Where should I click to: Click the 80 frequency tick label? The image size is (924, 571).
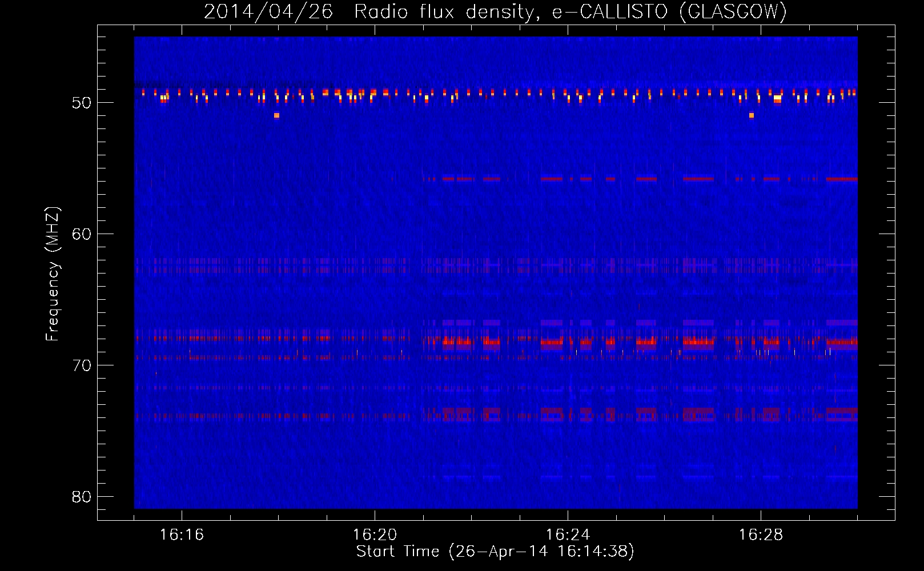[x=82, y=497]
